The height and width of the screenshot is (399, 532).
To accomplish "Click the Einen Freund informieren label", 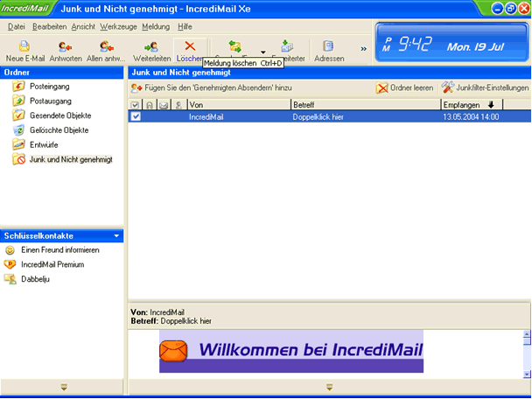I will [60, 250].
